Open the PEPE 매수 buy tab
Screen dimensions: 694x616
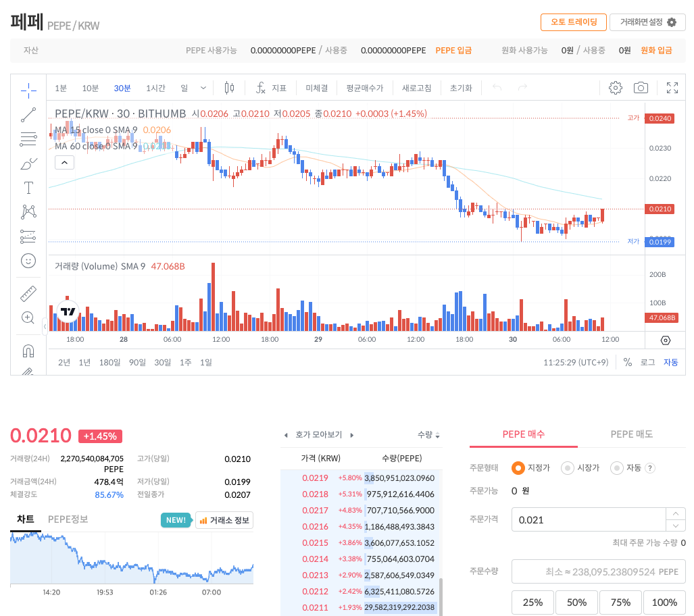click(x=524, y=434)
